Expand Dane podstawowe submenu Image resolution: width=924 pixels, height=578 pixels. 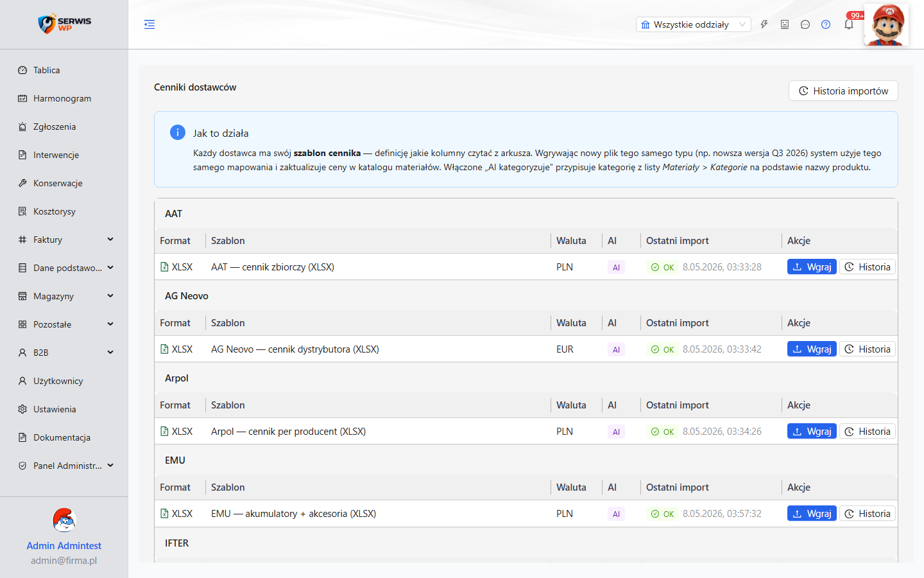pyautogui.click(x=64, y=268)
